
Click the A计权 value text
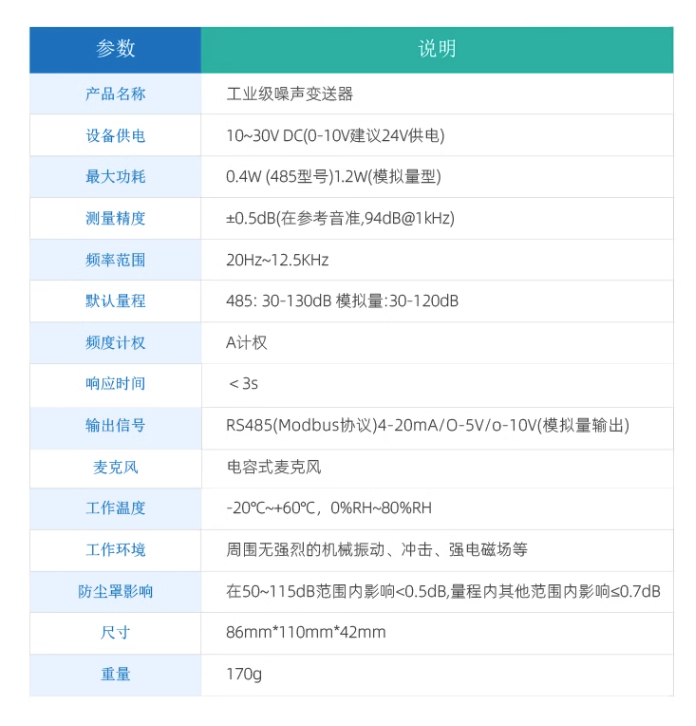point(247,342)
